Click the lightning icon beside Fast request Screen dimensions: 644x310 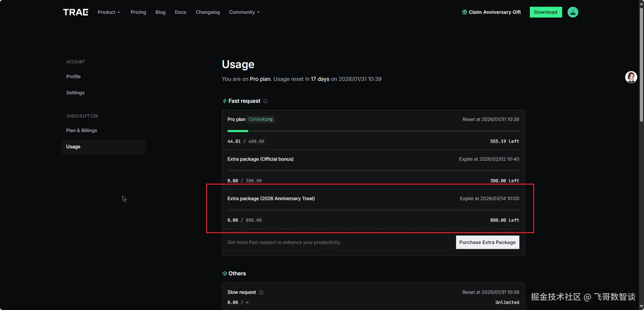(x=225, y=101)
